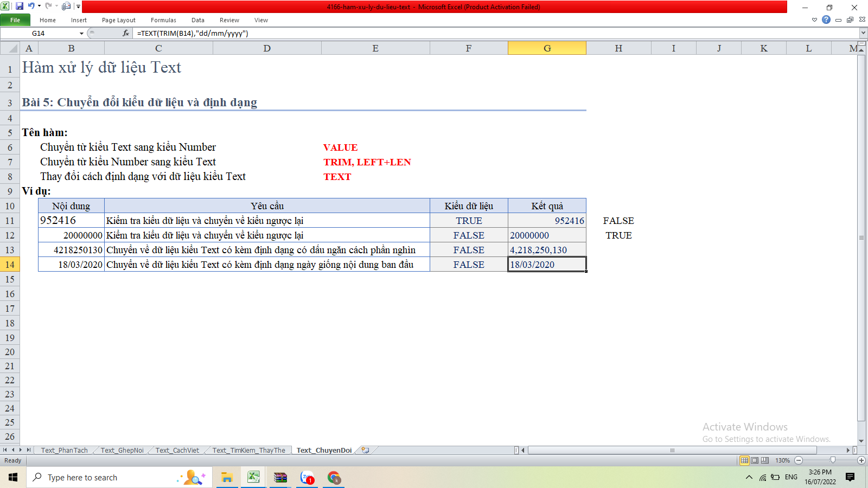868x488 pixels.
Task: Click the ENG input language indicator
Action: [x=791, y=477]
